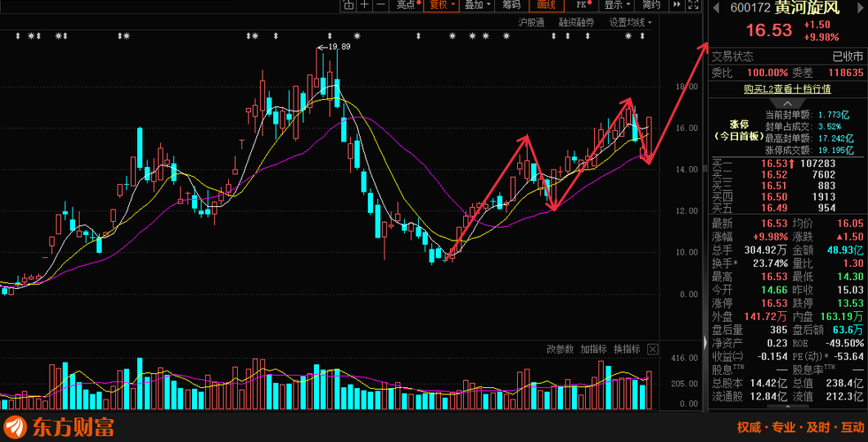Click the 购买L2查看十档行情 link
This screenshot has width=868, height=442.
(x=788, y=88)
